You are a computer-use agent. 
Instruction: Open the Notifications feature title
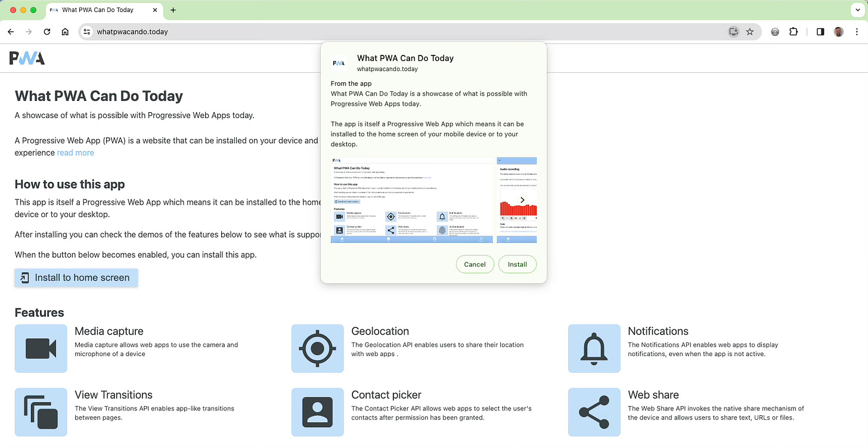[658, 331]
